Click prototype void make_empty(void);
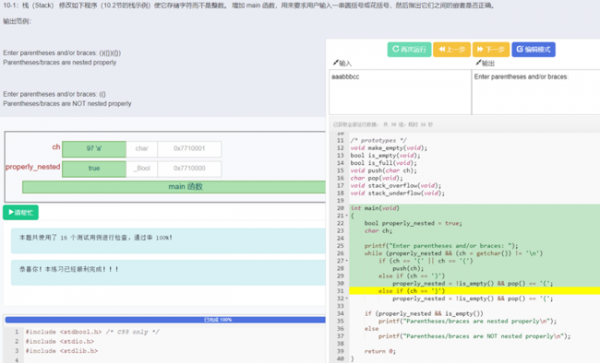Viewport: 600px width, 363px height. 389,148
